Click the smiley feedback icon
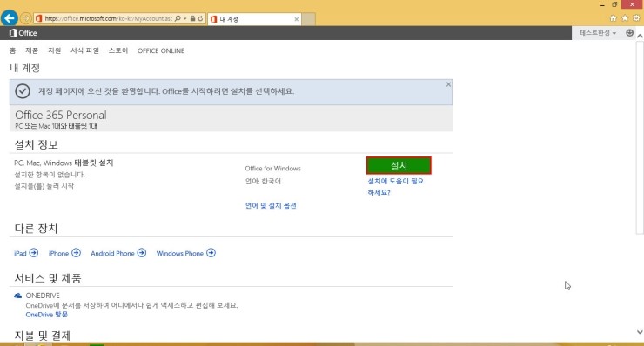Viewport: 644px width, 346px height. tap(629, 33)
